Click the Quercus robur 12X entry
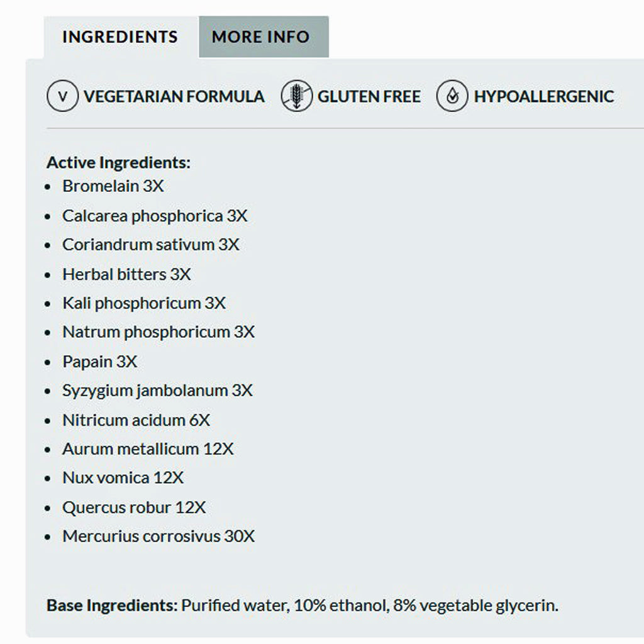 [x=134, y=507]
